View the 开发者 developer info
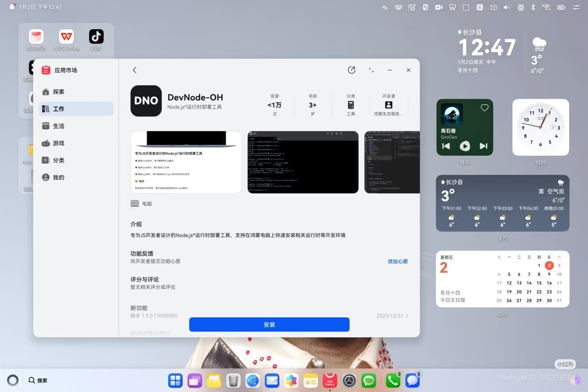588x392 pixels. click(x=389, y=105)
